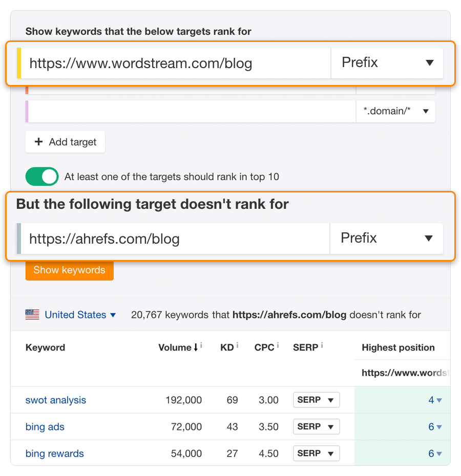Image resolution: width=461 pixels, height=476 pixels.
Task: Expand position 4 for swot analysis
Action: 435,400
